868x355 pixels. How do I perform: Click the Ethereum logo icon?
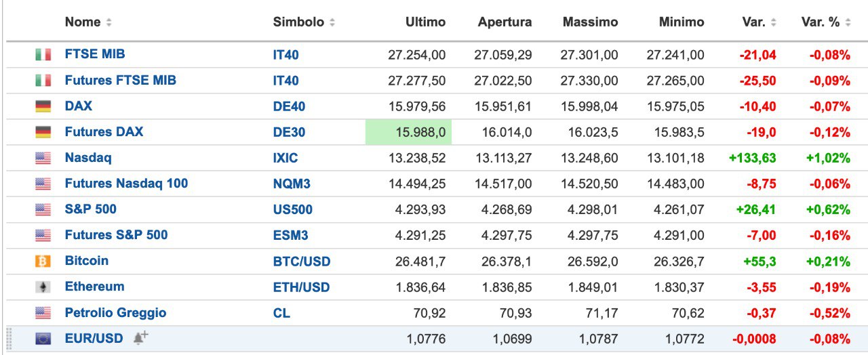coord(43,287)
